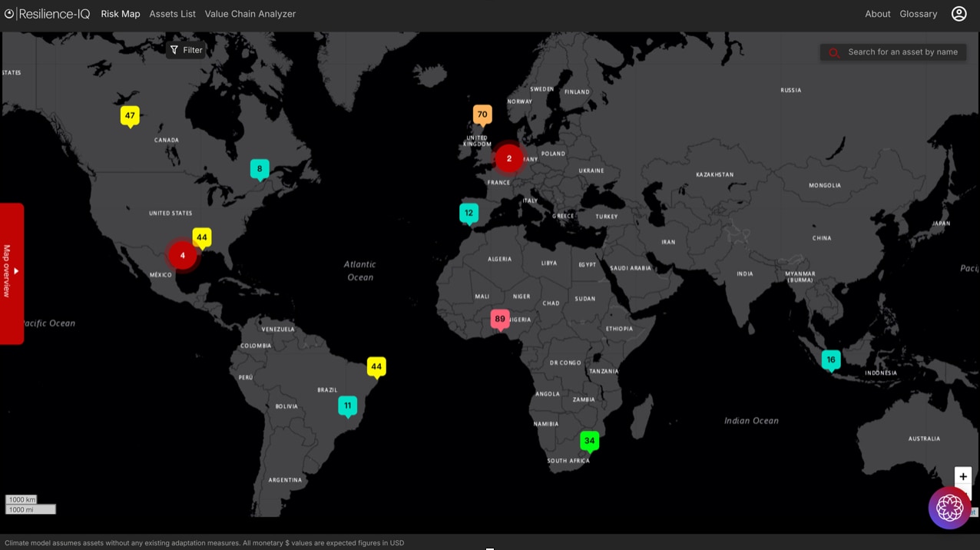Zoom in with the plus button
980x550 pixels.
[x=963, y=476]
